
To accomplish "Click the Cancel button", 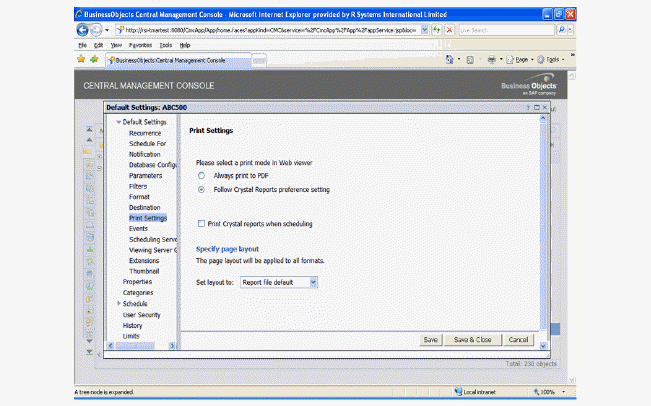I will point(517,340).
